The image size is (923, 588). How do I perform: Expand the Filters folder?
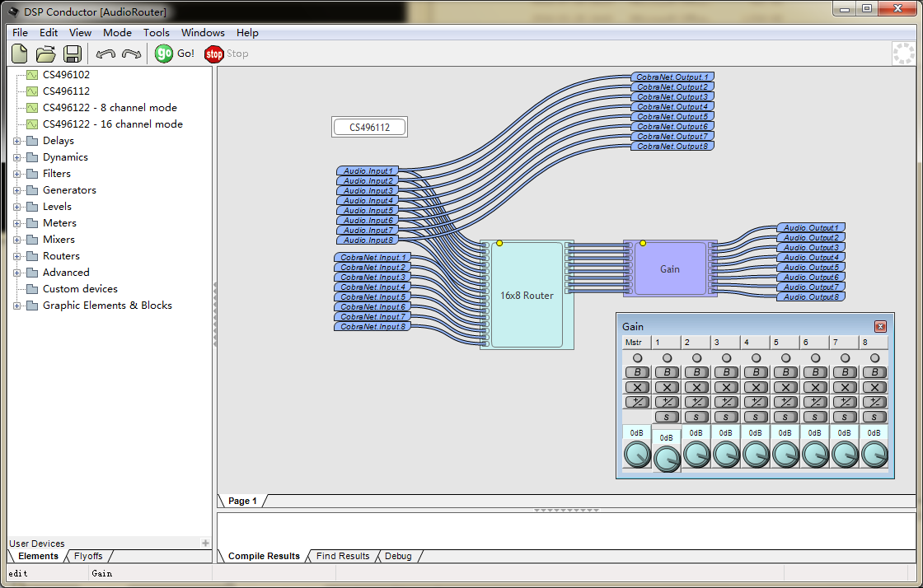tap(17, 174)
